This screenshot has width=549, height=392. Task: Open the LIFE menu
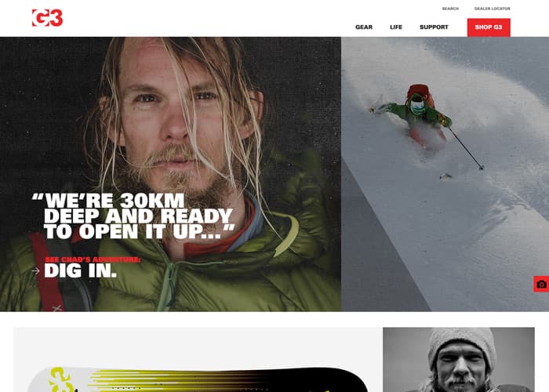pos(396,27)
